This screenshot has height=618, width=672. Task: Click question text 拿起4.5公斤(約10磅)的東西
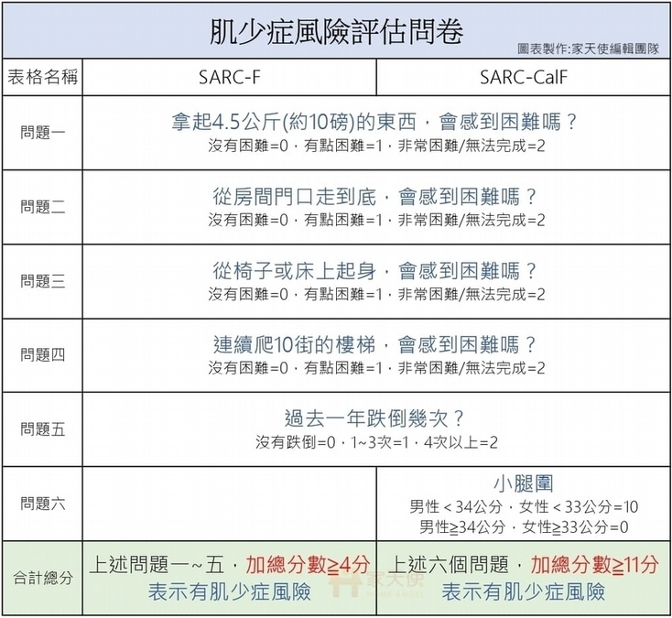(294, 122)
